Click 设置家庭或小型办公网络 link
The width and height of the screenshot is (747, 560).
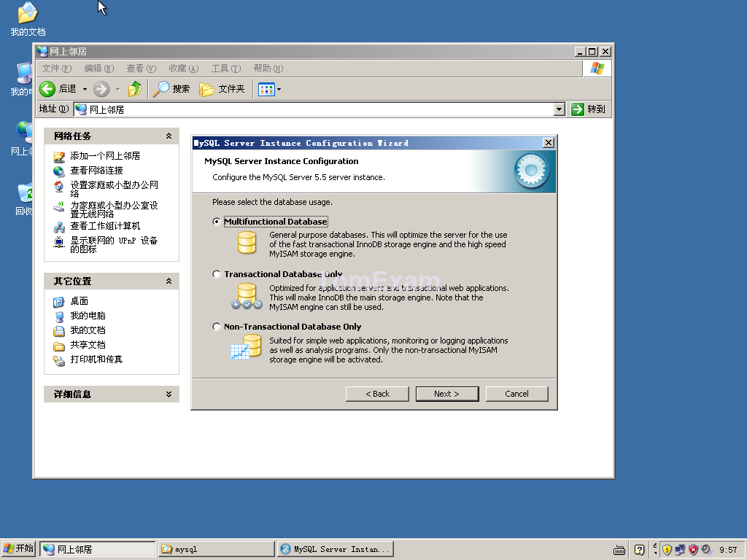tap(115, 189)
